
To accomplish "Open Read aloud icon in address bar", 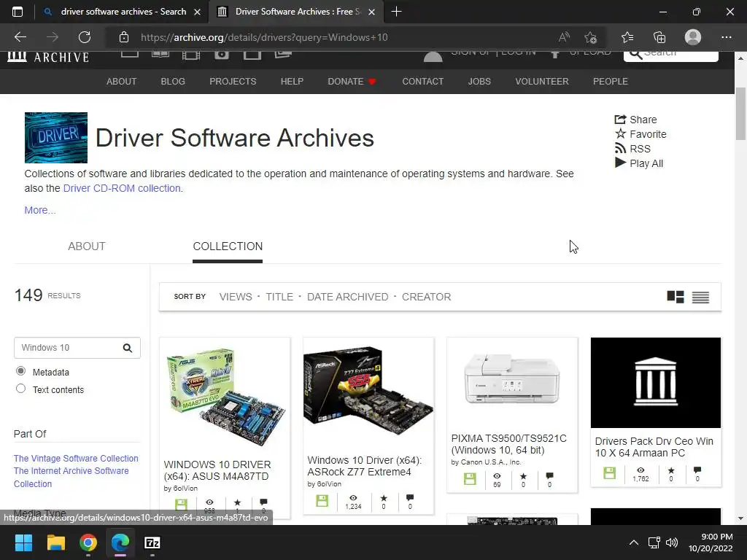I will pyautogui.click(x=564, y=37).
